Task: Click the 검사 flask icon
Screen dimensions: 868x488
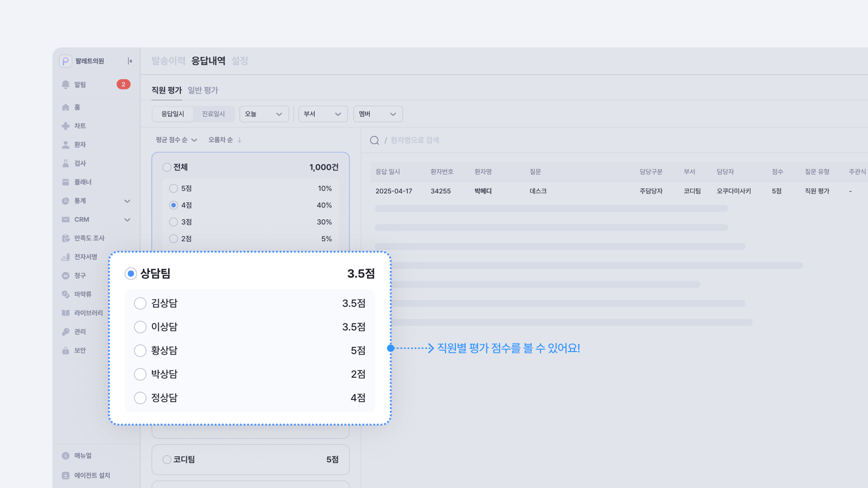Action: (66, 164)
